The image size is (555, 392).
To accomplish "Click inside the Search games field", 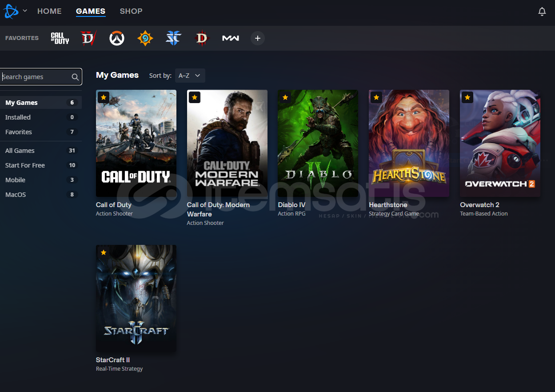I will (36, 76).
